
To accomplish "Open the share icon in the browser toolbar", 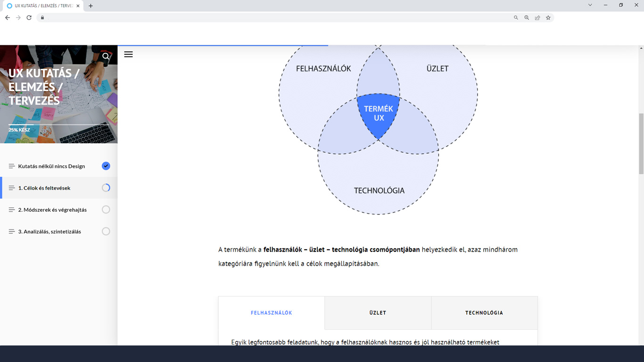I will (537, 17).
